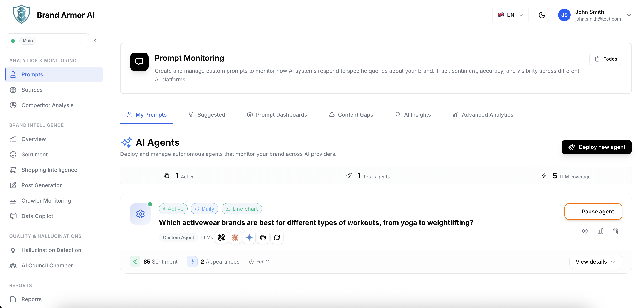This screenshot has height=308, width=644.
Task: Open the Todos button
Action: tap(605, 59)
